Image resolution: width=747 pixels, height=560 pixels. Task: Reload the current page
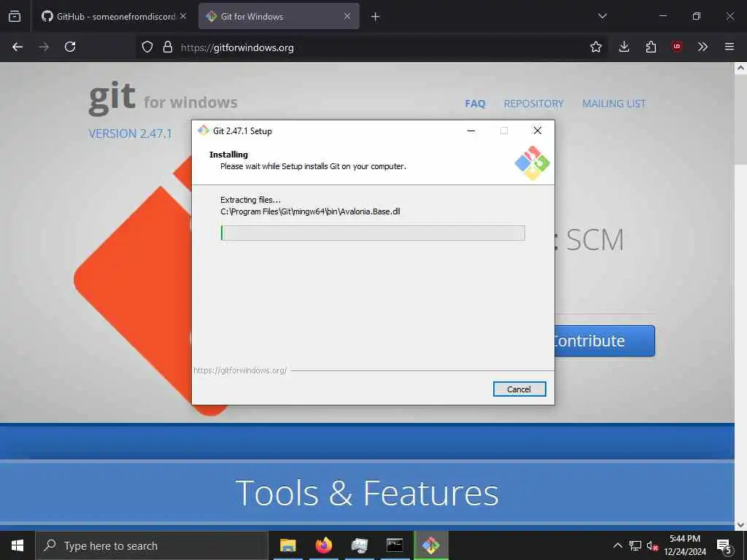(x=70, y=47)
